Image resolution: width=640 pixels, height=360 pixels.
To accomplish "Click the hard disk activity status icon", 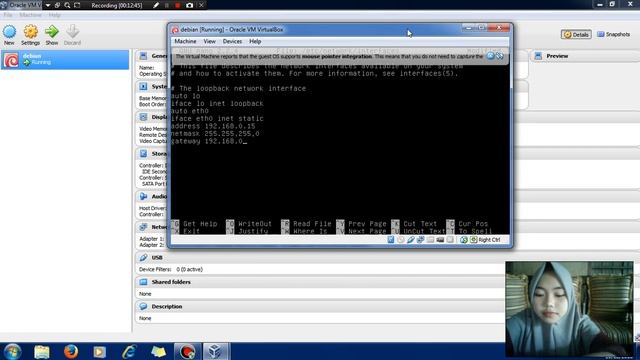I will pyautogui.click(x=391, y=240).
